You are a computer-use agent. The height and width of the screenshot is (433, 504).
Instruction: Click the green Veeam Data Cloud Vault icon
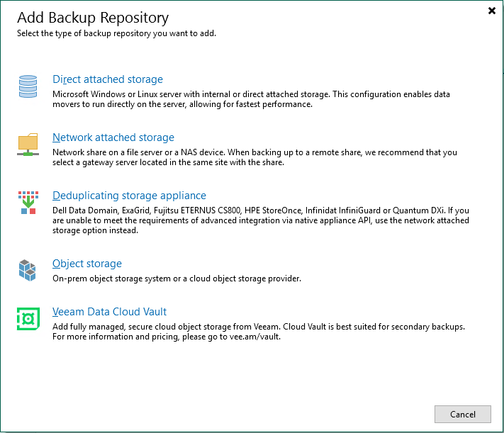tap(28, 318)
